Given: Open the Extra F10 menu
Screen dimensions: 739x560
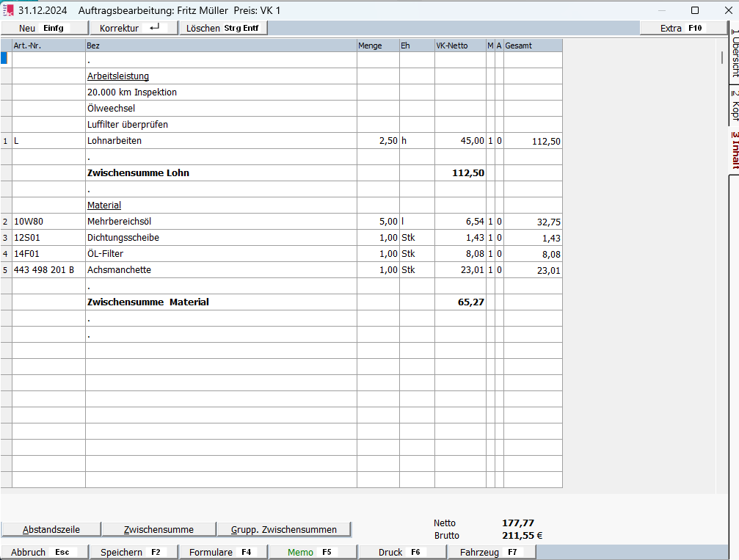Looking at the screenshot, I should coord(683,28).
